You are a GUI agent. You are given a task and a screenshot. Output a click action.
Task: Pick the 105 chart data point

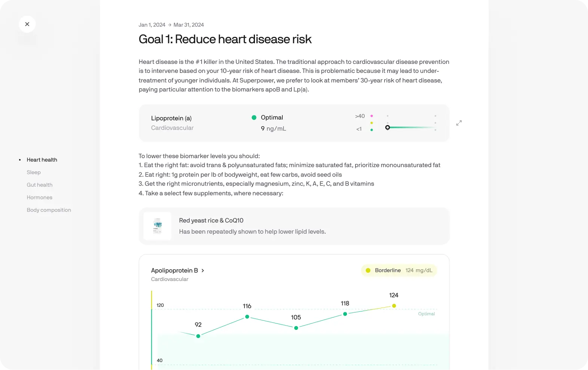(296, 328)
